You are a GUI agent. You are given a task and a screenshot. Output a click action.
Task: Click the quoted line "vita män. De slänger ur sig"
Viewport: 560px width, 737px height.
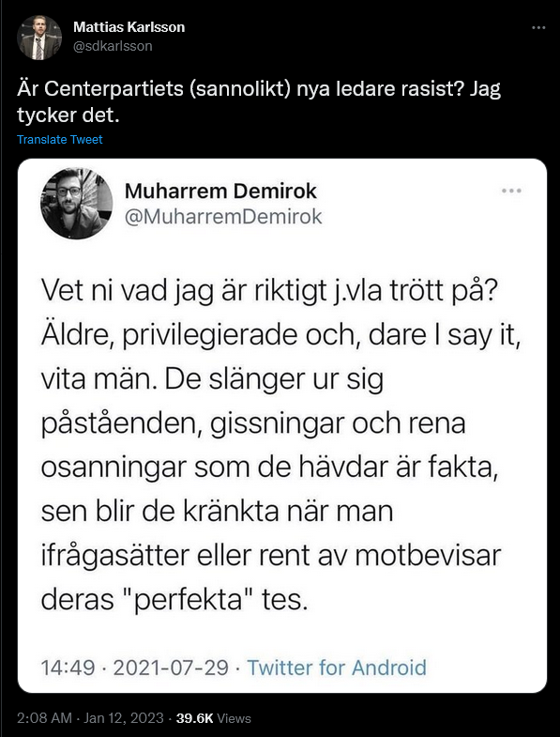pyautogui.click(x=212, y=379)
